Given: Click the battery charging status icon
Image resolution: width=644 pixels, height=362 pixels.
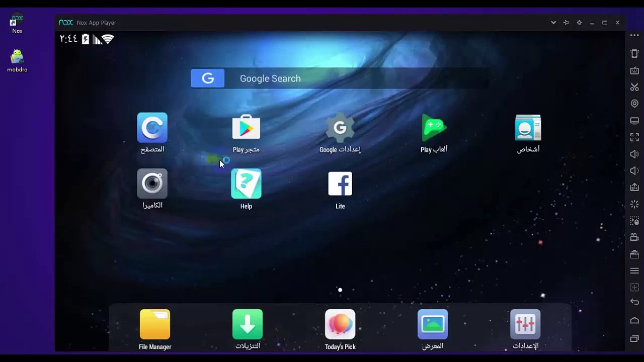Looking at the screenshot, I should click(86, 39).
